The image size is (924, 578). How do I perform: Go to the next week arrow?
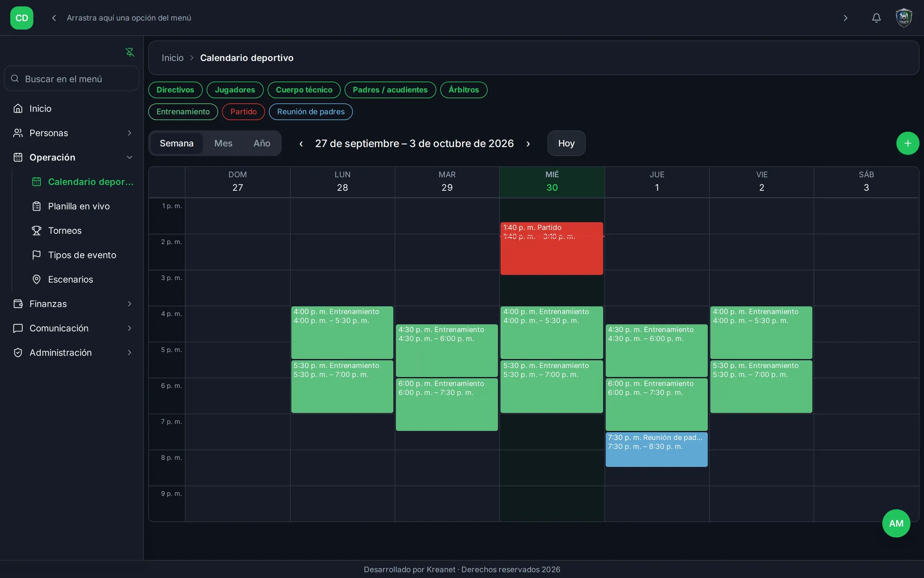tap(528, 144)
